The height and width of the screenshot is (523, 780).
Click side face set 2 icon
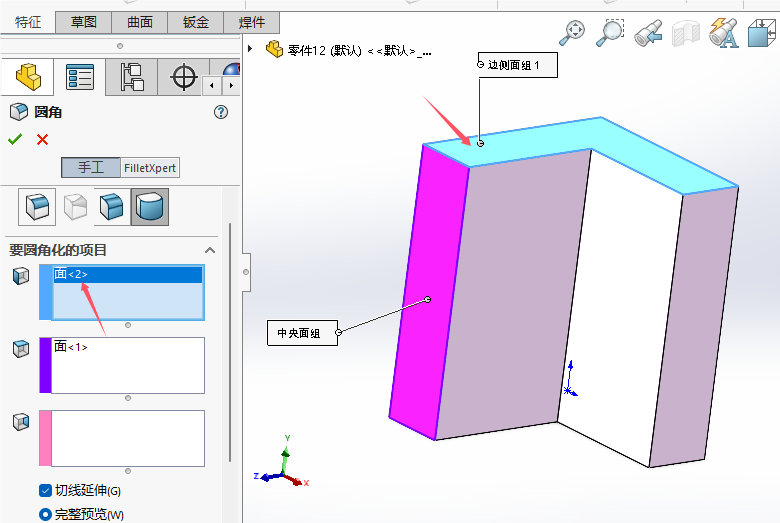pos(21,422)
